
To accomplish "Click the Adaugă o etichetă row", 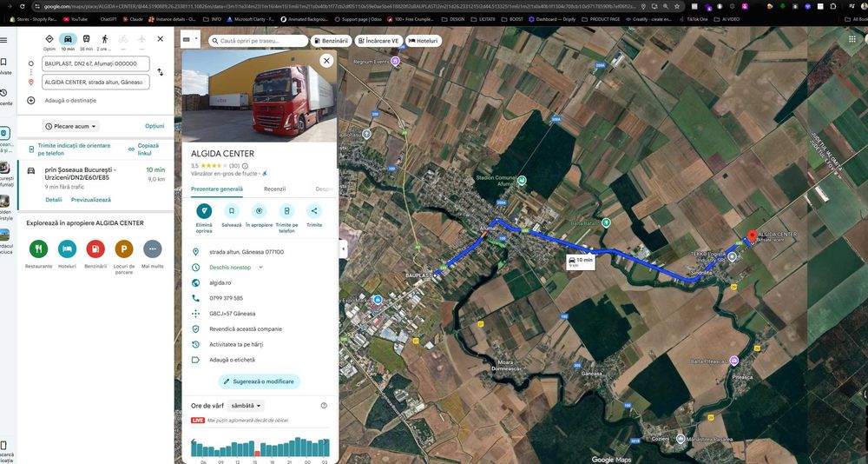I will click(x=259, y=360).
